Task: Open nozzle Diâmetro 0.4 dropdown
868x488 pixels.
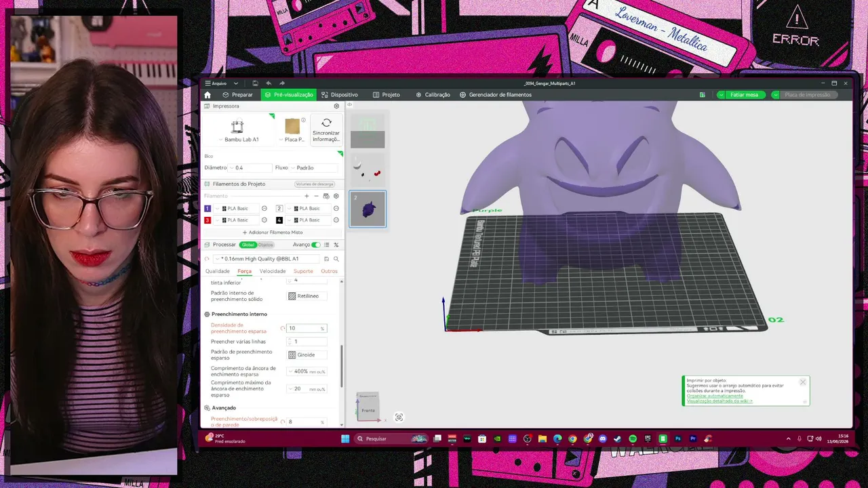Action: coord(249,167)
